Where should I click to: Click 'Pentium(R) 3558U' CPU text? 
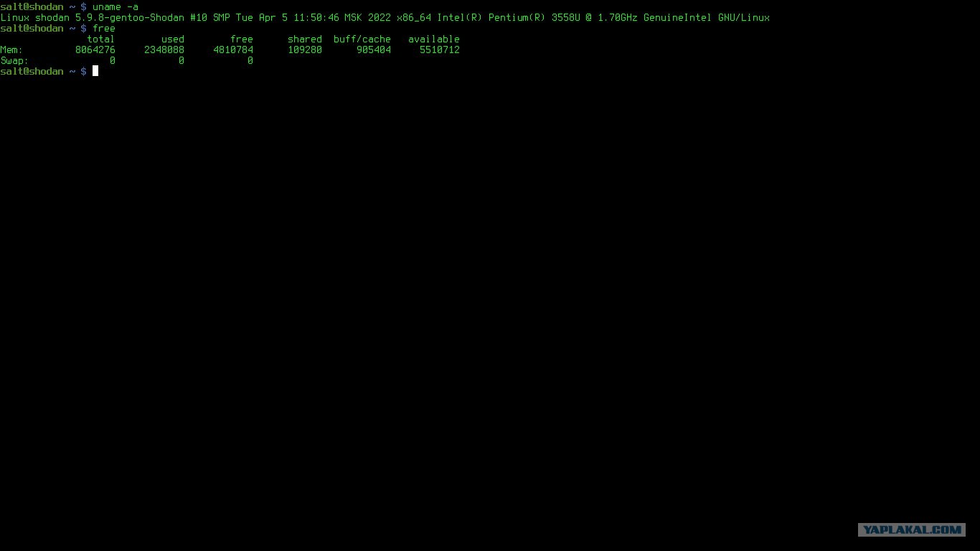click(534, 17)
